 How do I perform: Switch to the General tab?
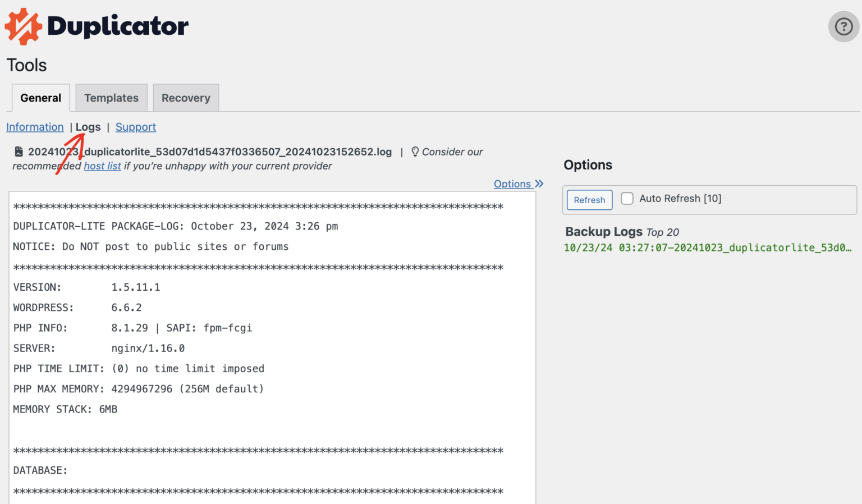40,98
